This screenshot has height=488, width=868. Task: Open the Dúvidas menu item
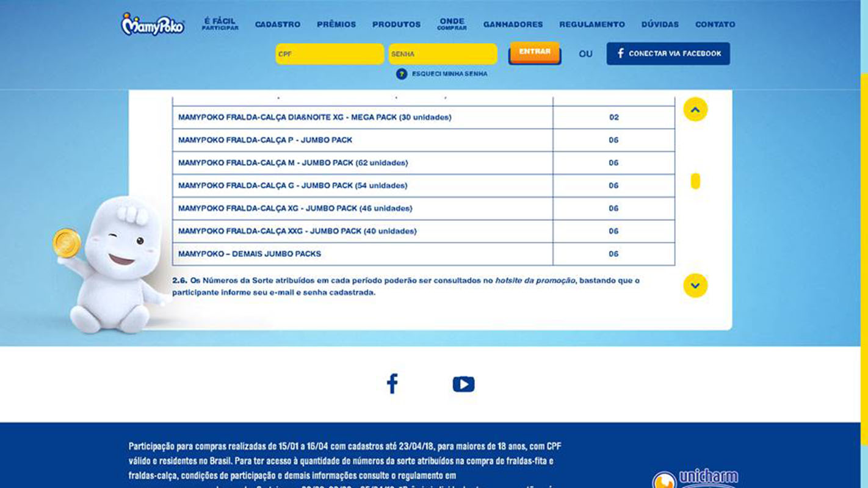pyautogui.click(x=660, y=24)
